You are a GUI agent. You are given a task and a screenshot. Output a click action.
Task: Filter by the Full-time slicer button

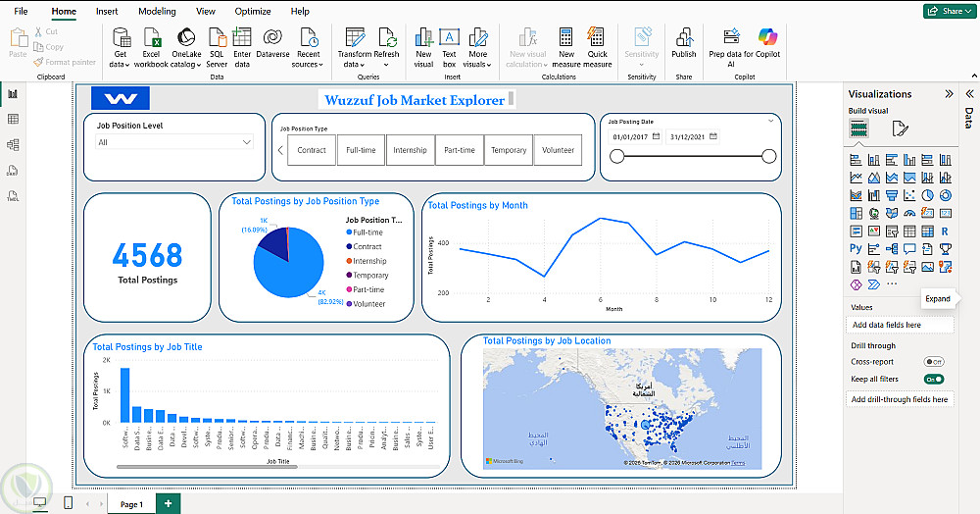361,150
